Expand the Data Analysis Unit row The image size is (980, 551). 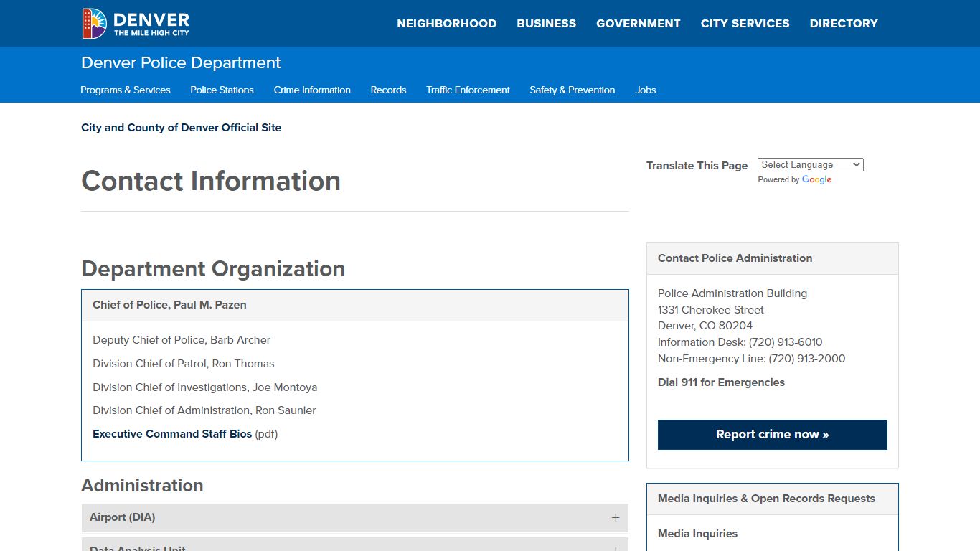[354, 545]
